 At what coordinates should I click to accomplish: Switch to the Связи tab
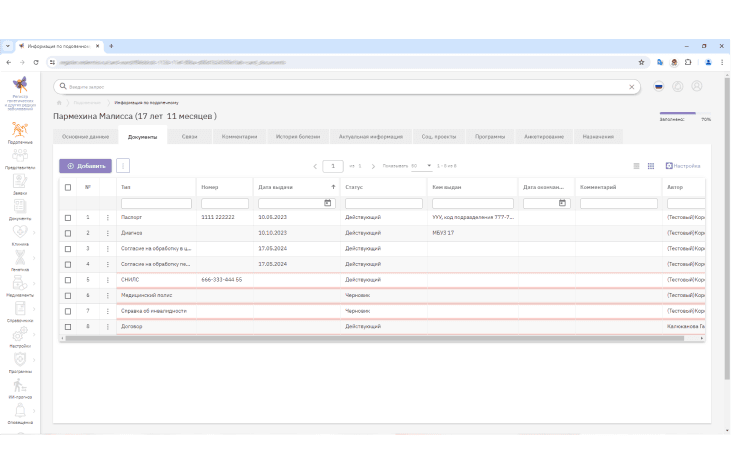[x=189, y=137]
